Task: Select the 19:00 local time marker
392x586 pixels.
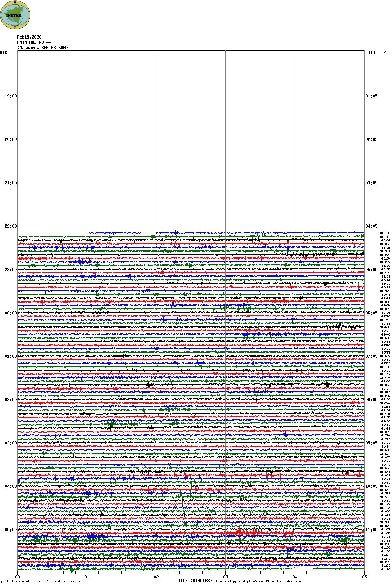Action: click(10, 96)
